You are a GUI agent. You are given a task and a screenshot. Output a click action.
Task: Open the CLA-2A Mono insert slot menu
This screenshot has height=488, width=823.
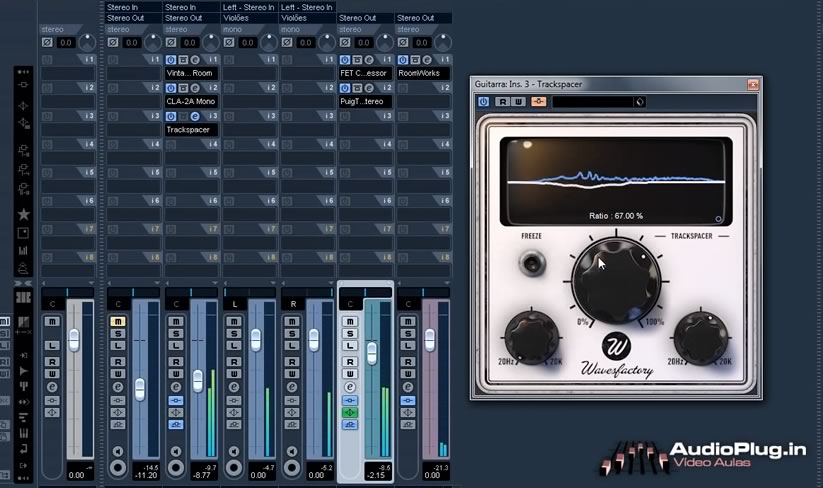pyautogui.click(x=192, y=101)
